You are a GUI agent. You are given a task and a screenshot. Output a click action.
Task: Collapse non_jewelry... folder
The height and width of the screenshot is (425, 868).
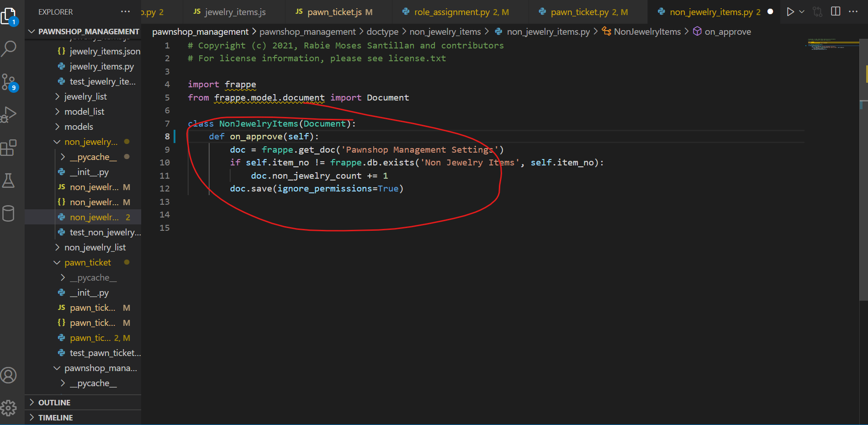[83, 142]
